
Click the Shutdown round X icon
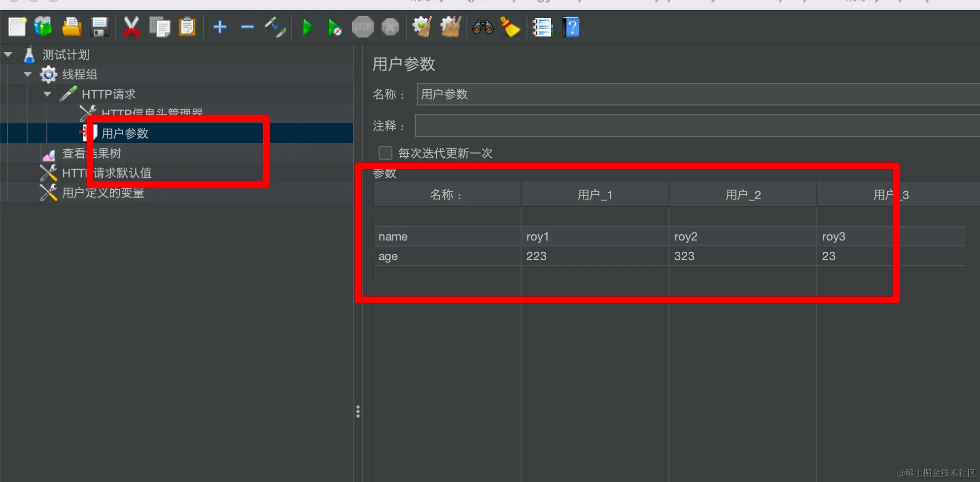390,27
